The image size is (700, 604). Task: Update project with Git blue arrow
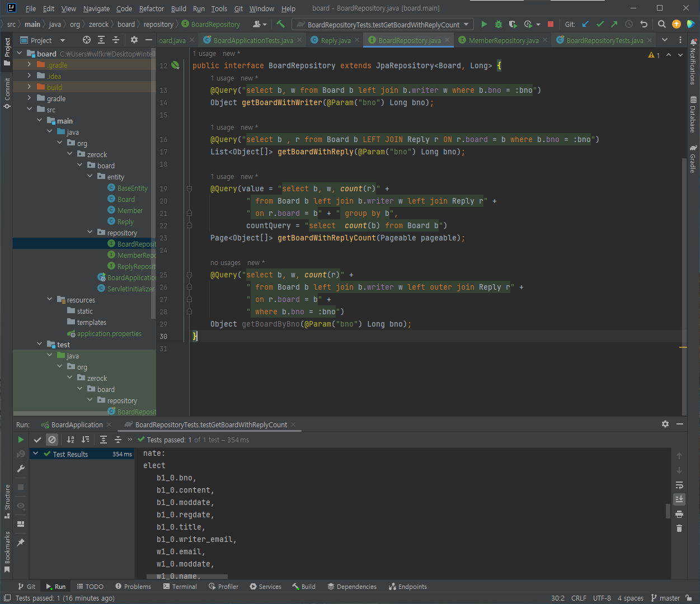coord(585,24)
